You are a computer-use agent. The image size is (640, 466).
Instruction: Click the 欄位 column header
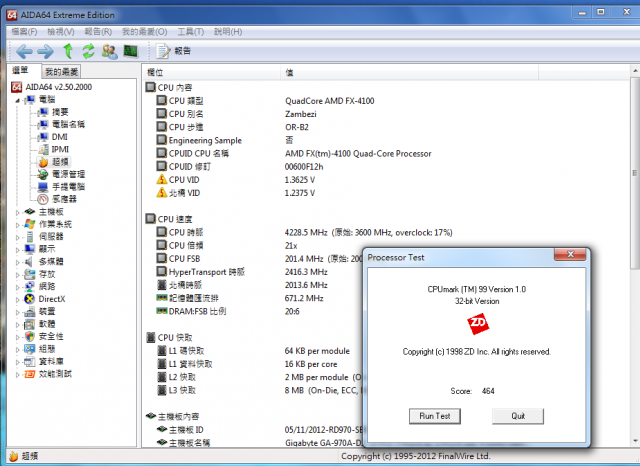211,73
